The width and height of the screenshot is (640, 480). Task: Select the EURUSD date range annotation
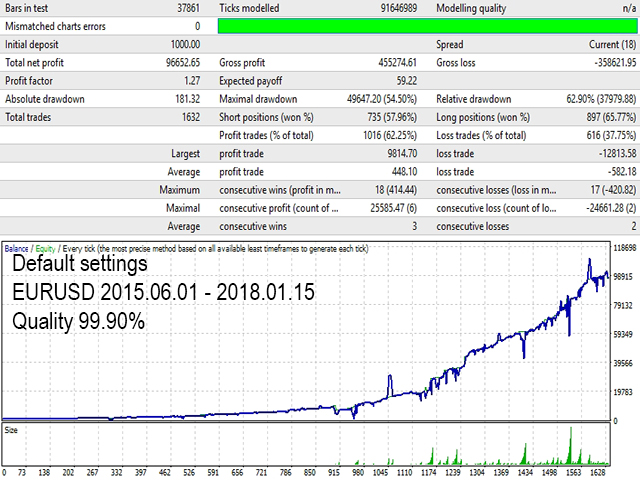point(163,292)
